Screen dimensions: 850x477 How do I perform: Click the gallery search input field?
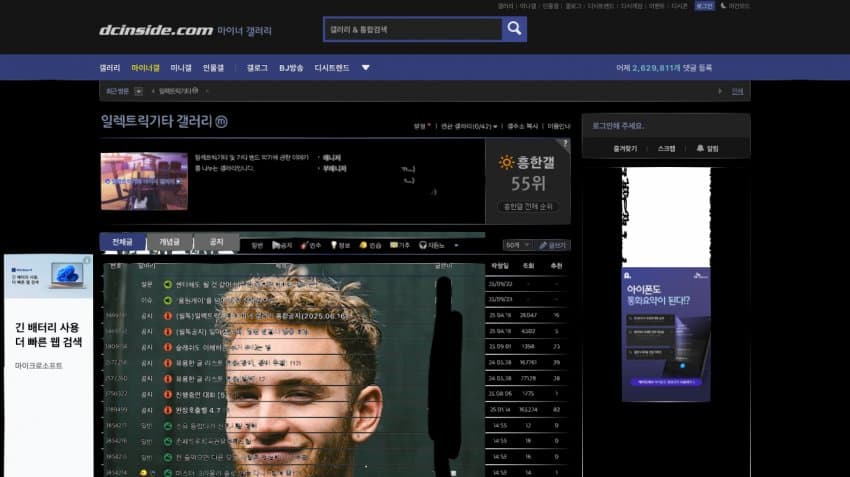(x=413, y=29)
